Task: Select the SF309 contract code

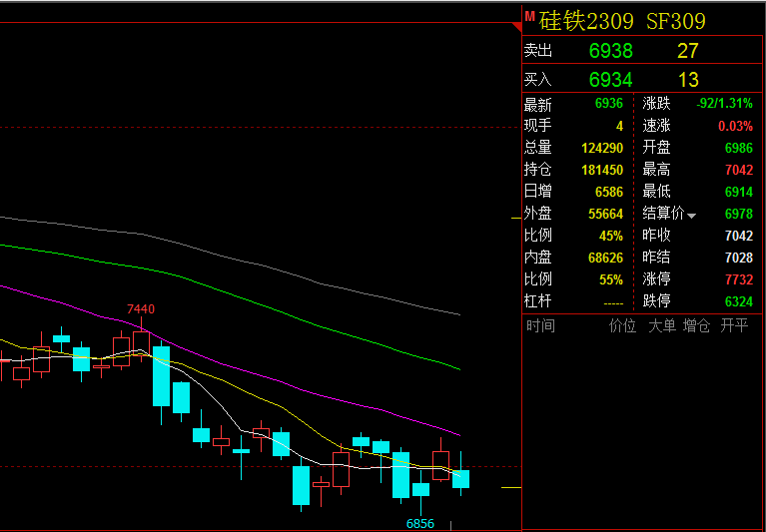Action: (676, 22)
